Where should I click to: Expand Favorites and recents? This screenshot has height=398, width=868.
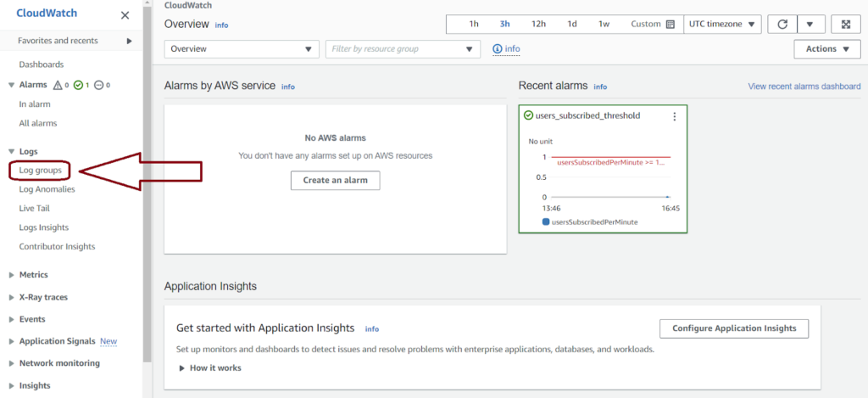pos(130,41)
